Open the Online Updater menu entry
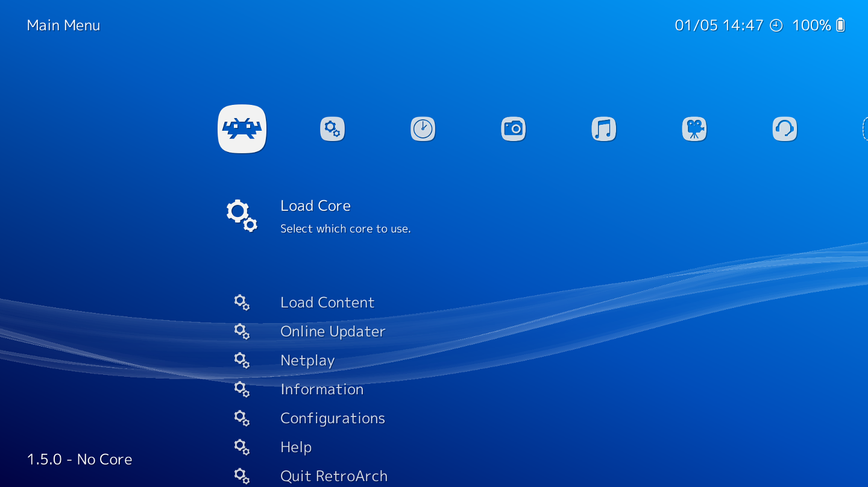 click(x=333, y=331)
